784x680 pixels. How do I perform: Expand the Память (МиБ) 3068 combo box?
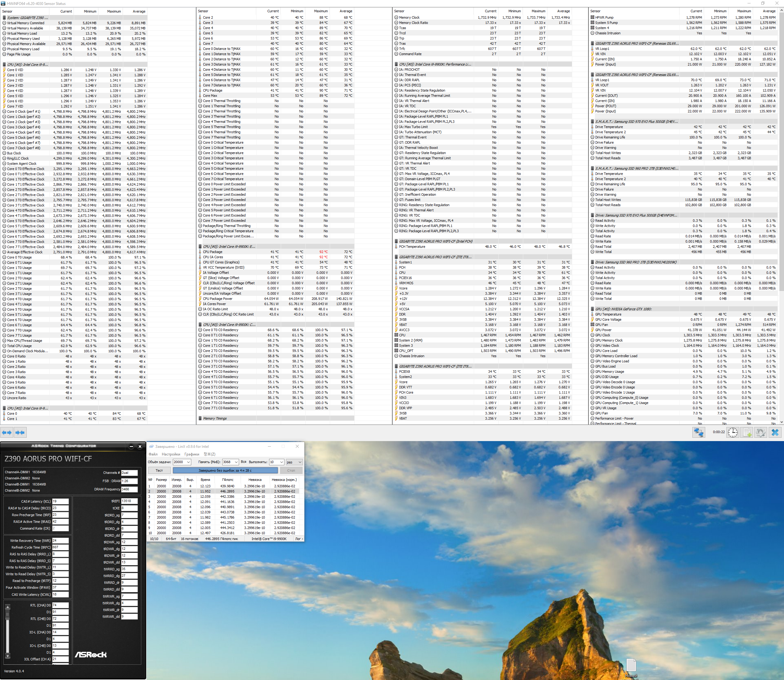(x=236, y=462)
